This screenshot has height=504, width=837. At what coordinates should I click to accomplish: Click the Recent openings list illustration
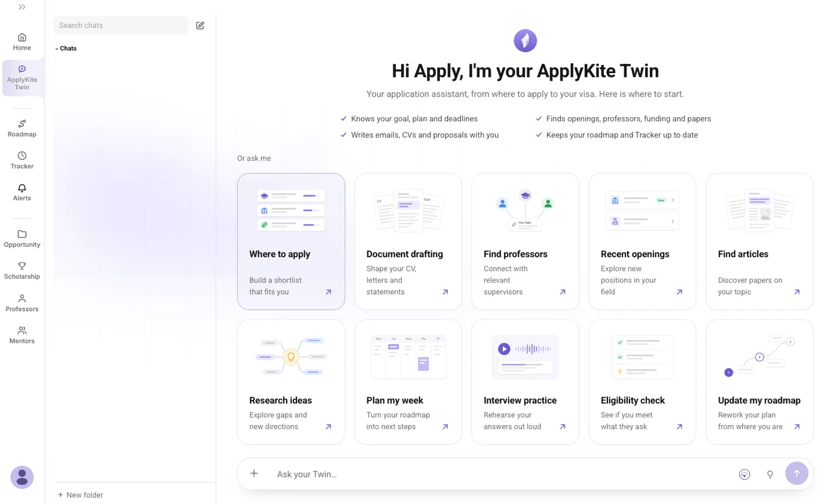[x=643, y=210]
